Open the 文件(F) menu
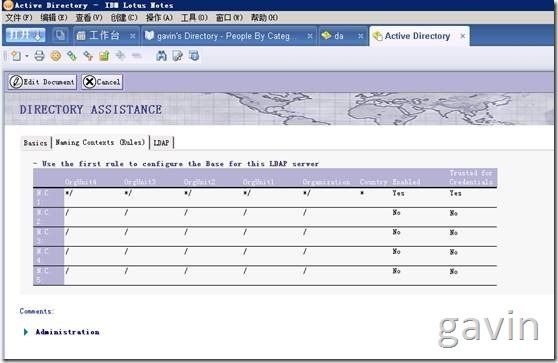The width and height of the screenshot is (558, 363). point(19,17)
